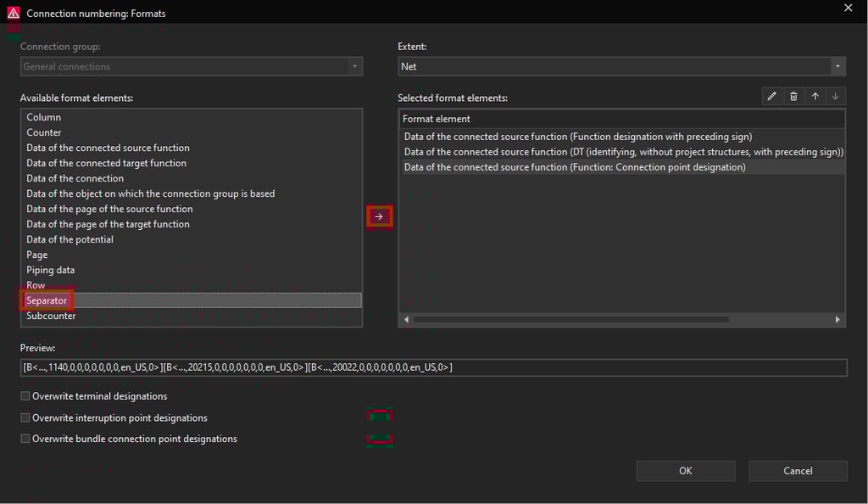
Task: Click the app logo icon in title bar
Action: click(x=14, y=13)
